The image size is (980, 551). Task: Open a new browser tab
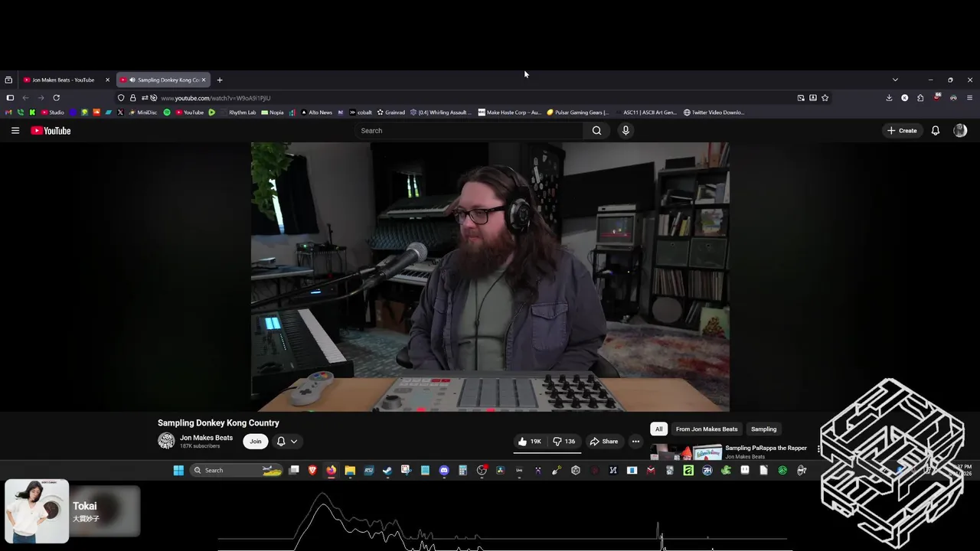coord(220,80)
